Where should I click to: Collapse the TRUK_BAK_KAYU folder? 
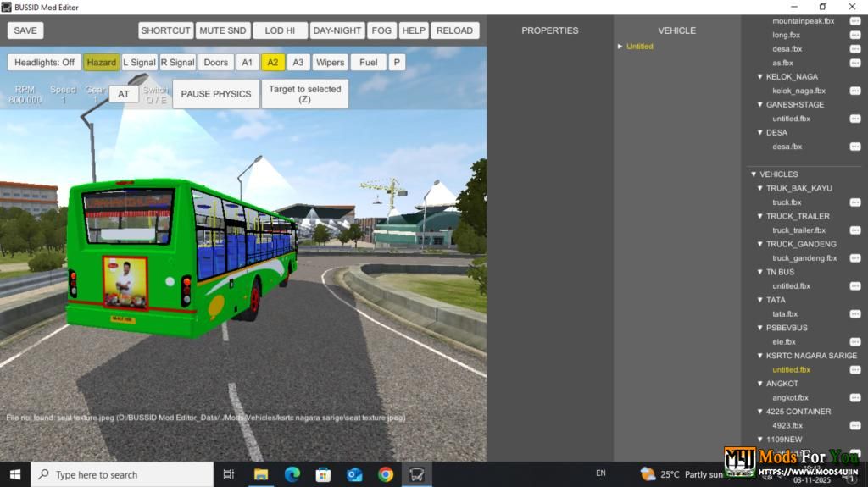point(760,188)
